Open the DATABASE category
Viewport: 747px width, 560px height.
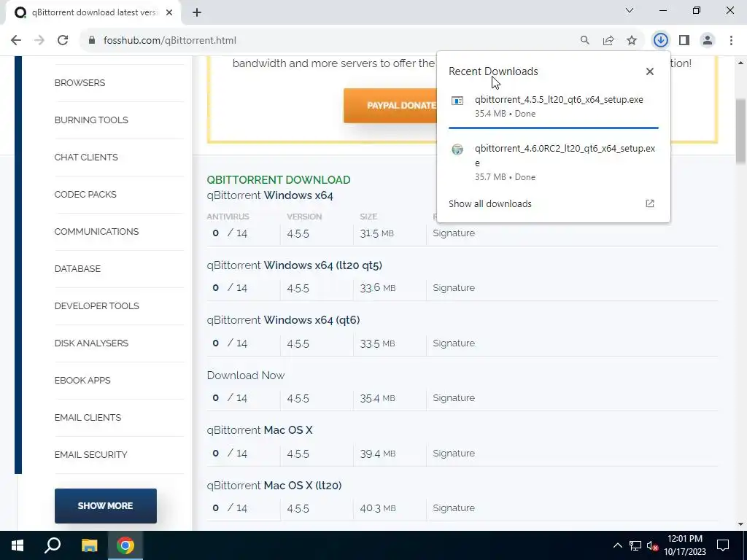click(77, 268)
